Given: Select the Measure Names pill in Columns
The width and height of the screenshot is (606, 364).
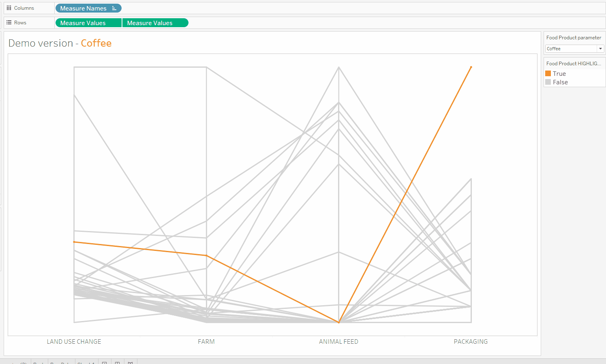Looking at the screenshot, I should 88,8.
